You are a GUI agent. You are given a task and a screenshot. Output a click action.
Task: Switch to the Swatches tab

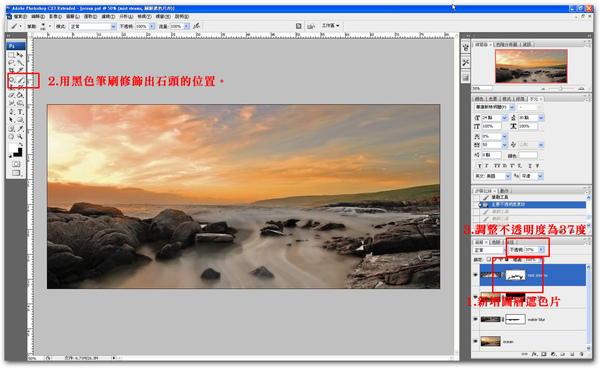[x=493, y=99]
